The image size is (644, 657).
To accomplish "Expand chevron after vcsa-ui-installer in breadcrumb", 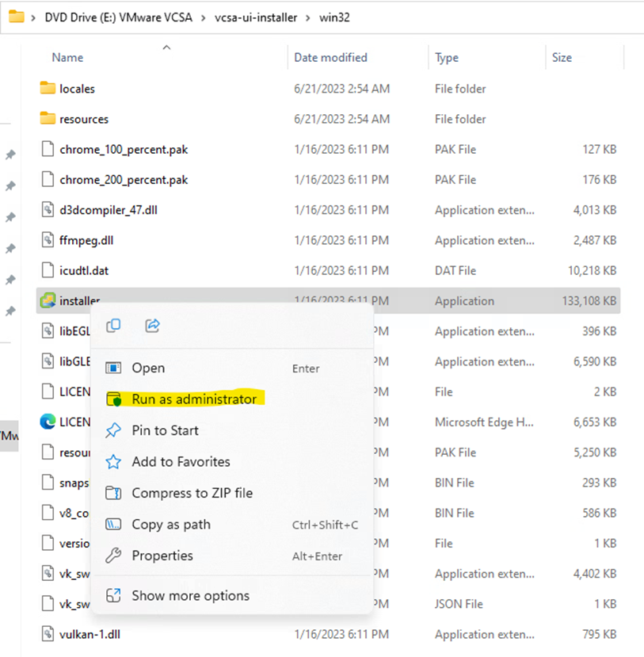I will pyautogui.click(x=308, y=17).
